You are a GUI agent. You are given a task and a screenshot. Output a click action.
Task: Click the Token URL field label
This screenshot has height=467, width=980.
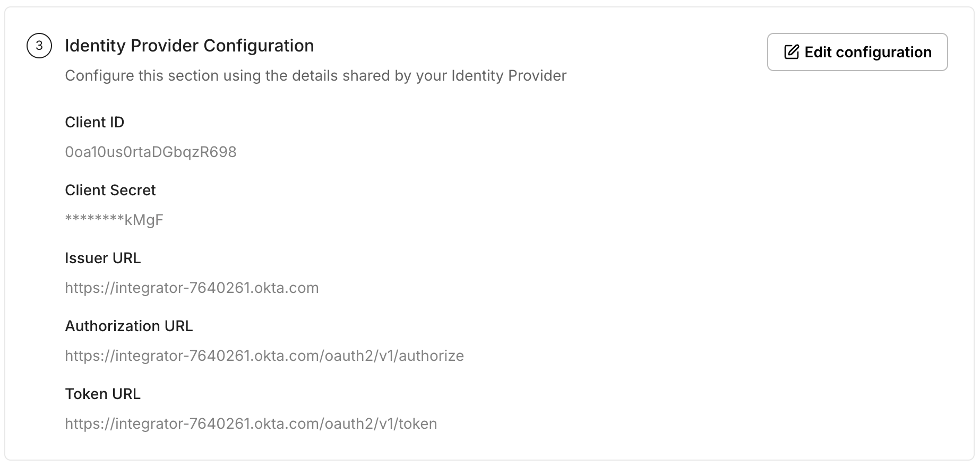102,394
